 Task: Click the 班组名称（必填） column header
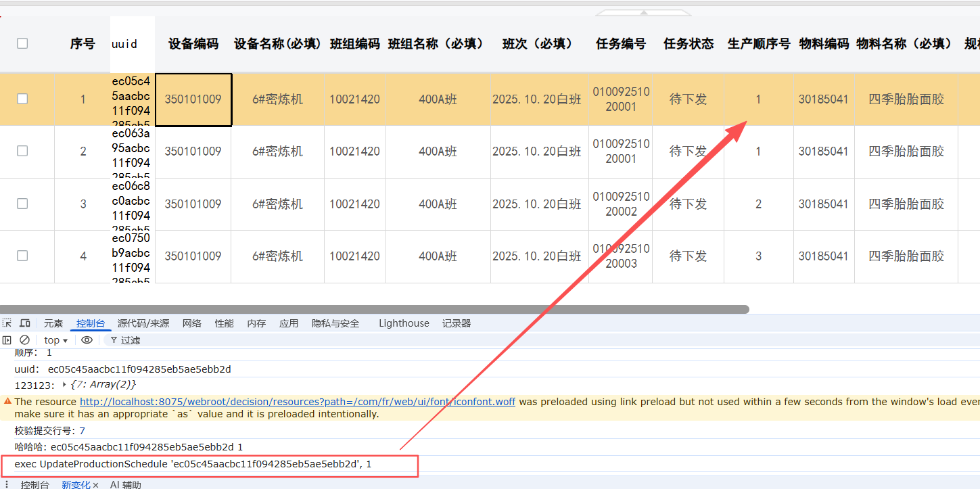[438, 44]
